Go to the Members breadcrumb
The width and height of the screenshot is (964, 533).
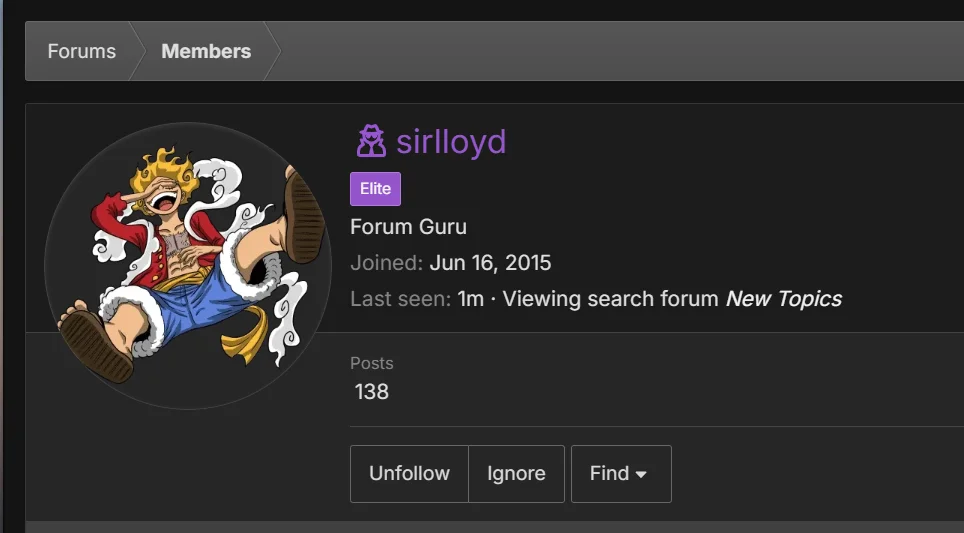(206, 51)
